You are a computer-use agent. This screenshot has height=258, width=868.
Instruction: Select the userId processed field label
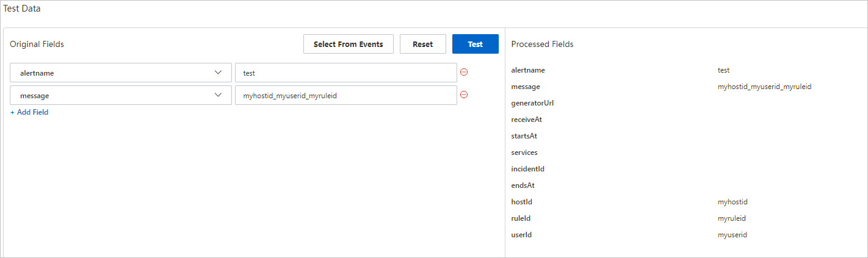click(521, 235)
